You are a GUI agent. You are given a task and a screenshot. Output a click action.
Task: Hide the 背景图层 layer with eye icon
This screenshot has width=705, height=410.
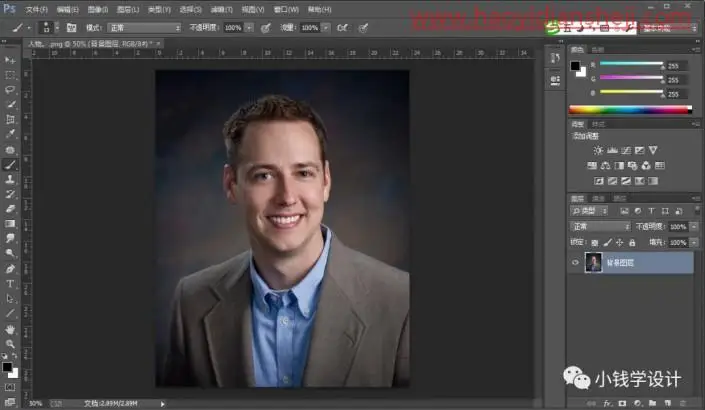coord(575,263)
